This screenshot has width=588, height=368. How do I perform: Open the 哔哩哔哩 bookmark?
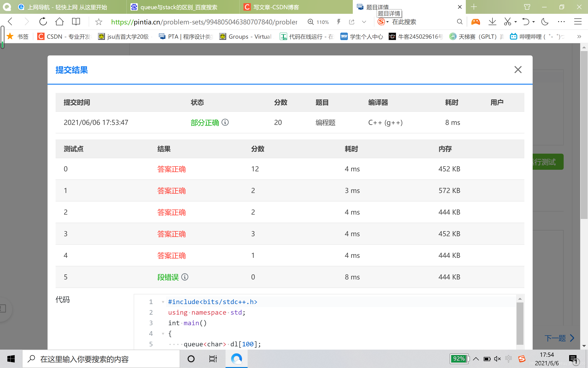[x=537, y=37]
